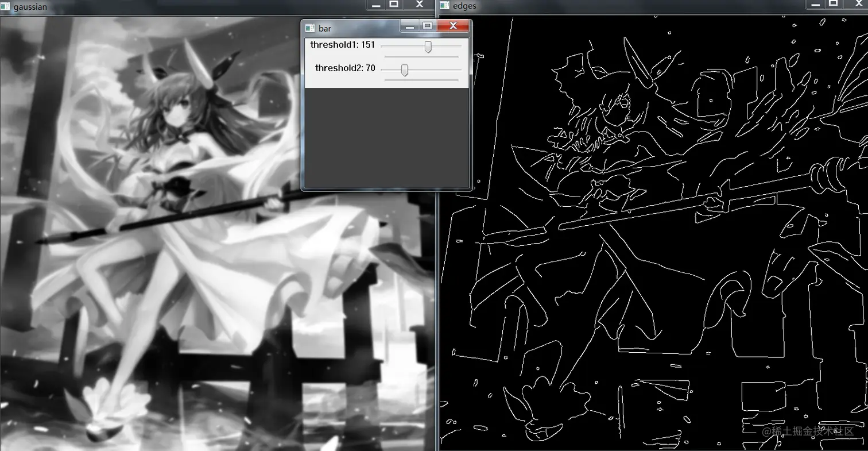The image size is (868, 451).
Task: Maximize the edges window
Action: 834,5
